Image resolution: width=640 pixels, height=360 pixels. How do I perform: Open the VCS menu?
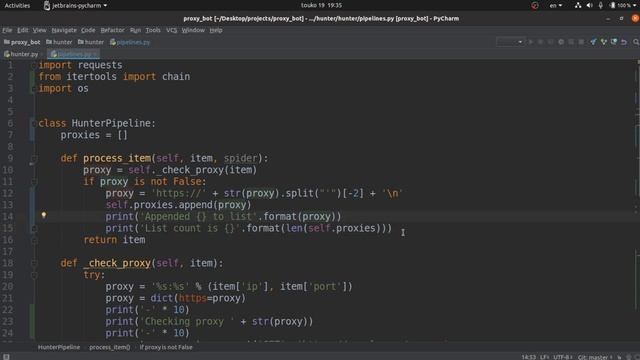171,30
